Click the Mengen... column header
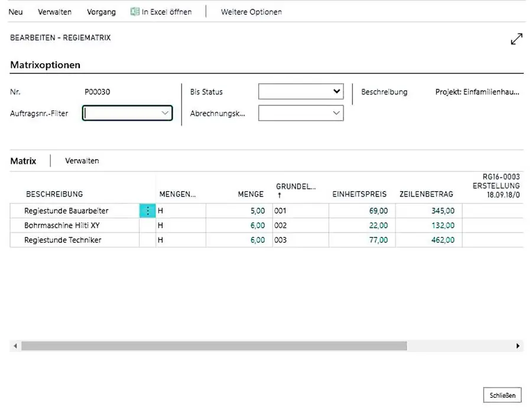Image resolution: width=532 pixels, height=413 pixels. point(177,194)
